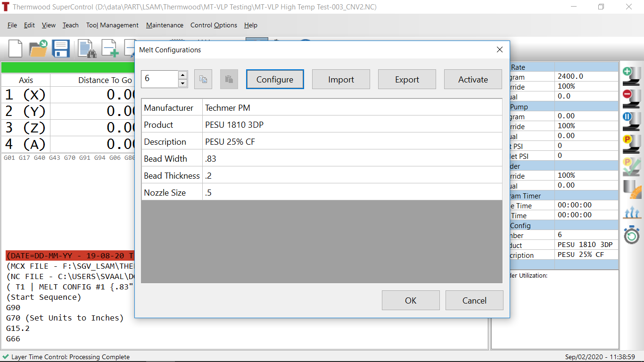The width and height of the screenshot is (644, 362).
Task: Click the Export button
Action: (x=407, y=80)
